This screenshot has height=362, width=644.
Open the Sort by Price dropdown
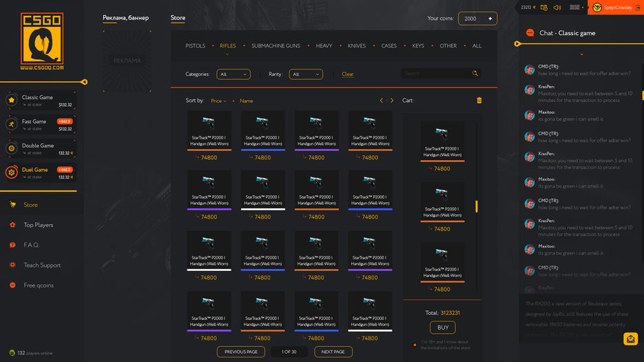coord(218,101)
